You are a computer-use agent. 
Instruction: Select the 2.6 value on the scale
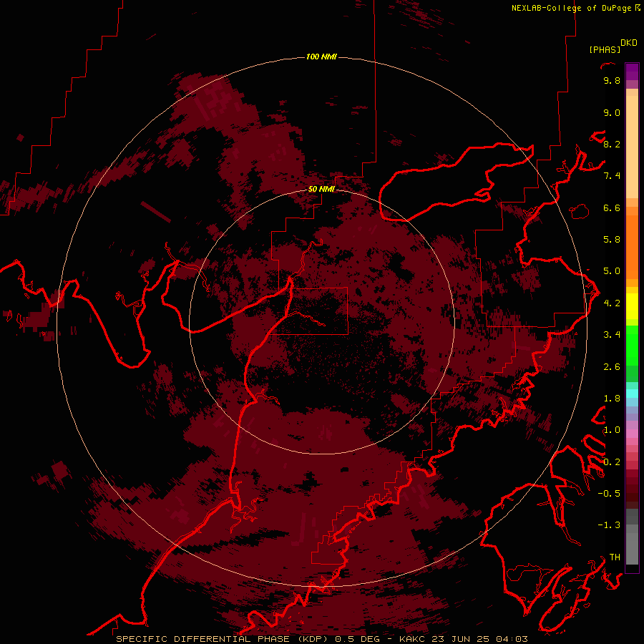tap(612, 367)
